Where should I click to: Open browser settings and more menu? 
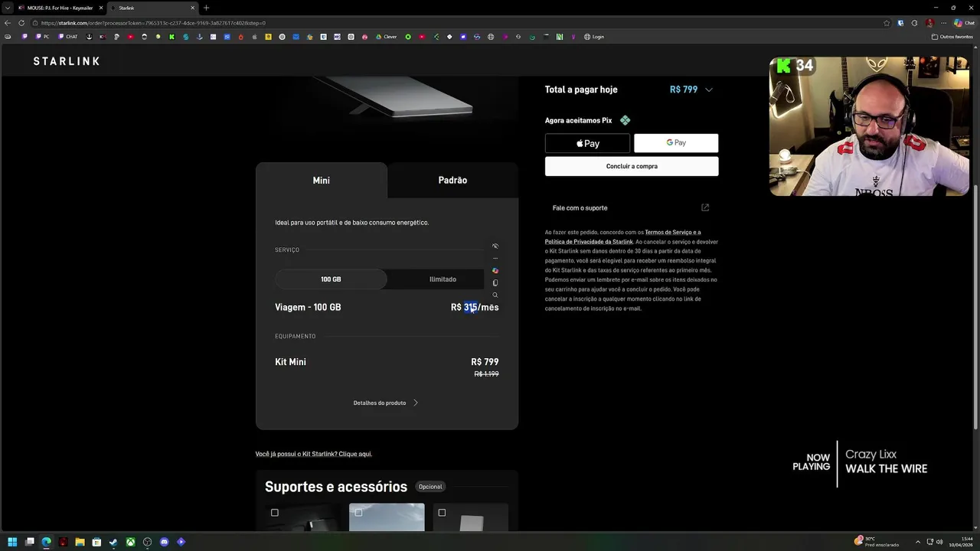click(943, 23)
